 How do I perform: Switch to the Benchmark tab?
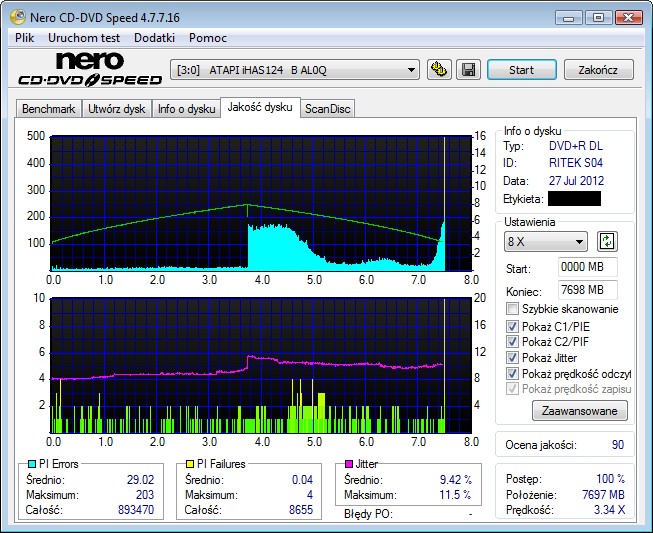click(49, 109)
